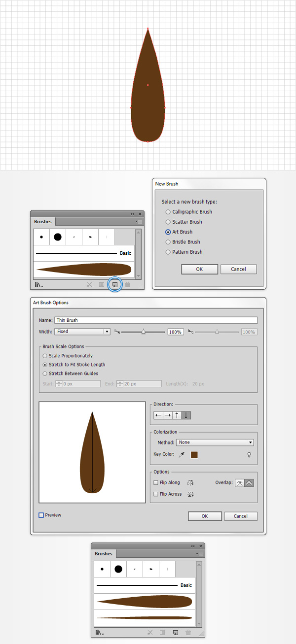Click Cancel in Art Brush Options dialog
Screen dimensions: 296x644
[241, 516]
